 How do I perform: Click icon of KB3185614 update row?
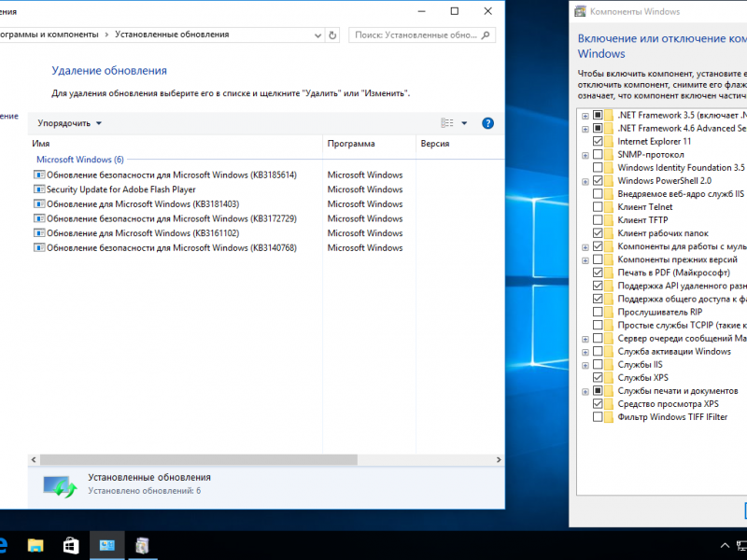pos(39,175)
